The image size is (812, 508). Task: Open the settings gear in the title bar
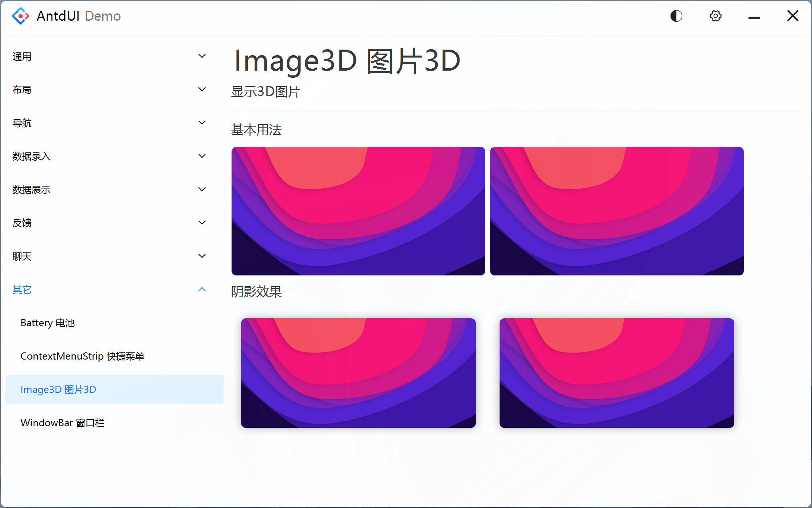click(715, 15)
